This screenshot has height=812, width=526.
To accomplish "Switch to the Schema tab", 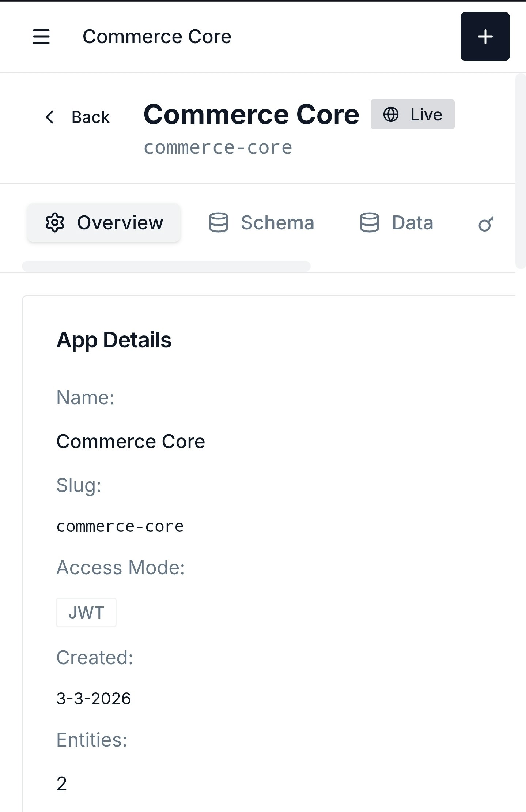I will tap(277, 222).
